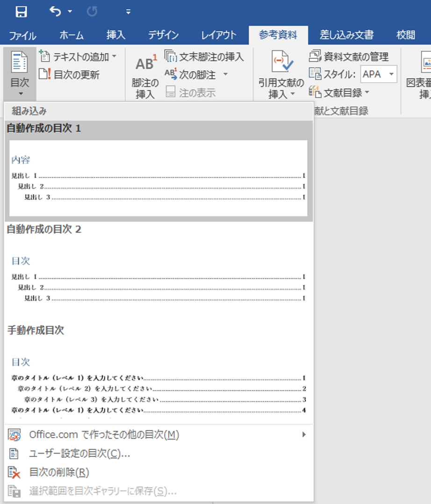Expand the テキストの追加 dropdown
431x504 pixels.
coord(115,57)
